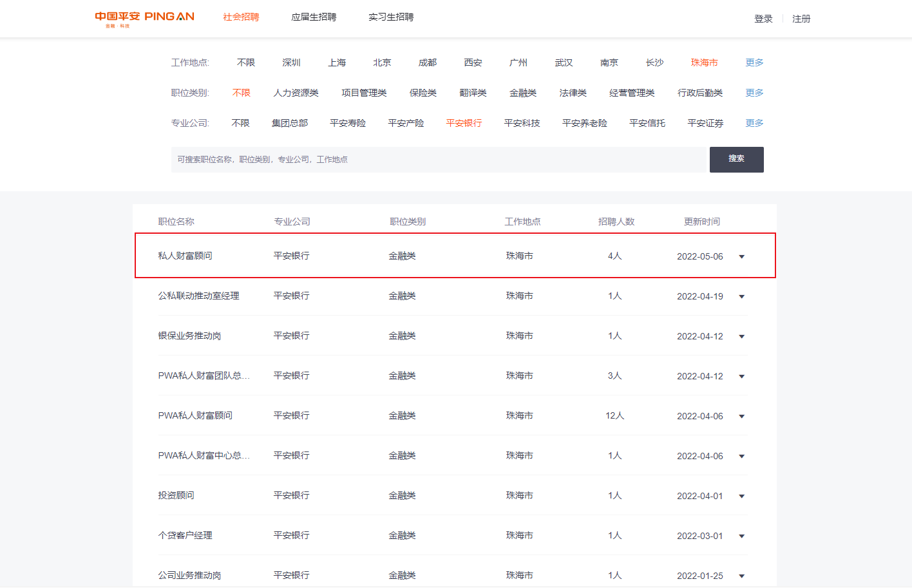912x588 pixels.
Task: Click the 2022-03-01 update date
Action: point(700,536)
